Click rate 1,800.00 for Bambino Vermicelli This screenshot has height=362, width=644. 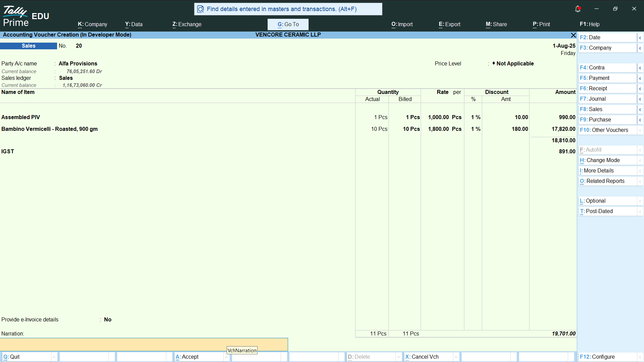tap(439, 129)
